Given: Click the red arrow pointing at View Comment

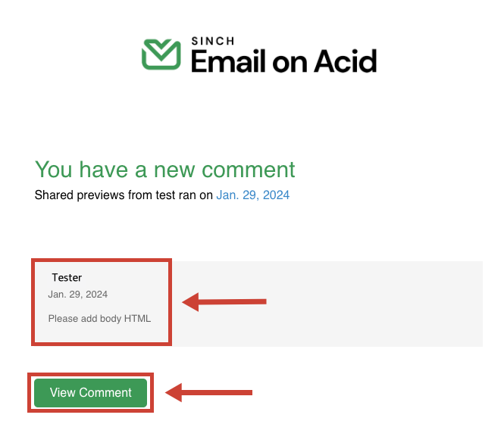Looking at the screenshot, I should pos(209,392).
